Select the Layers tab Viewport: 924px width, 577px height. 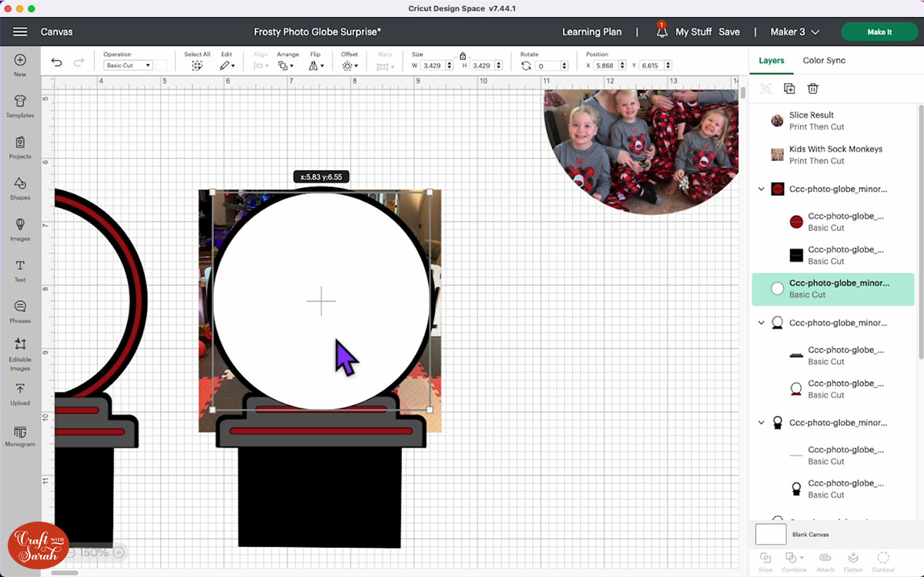point(771,60)
